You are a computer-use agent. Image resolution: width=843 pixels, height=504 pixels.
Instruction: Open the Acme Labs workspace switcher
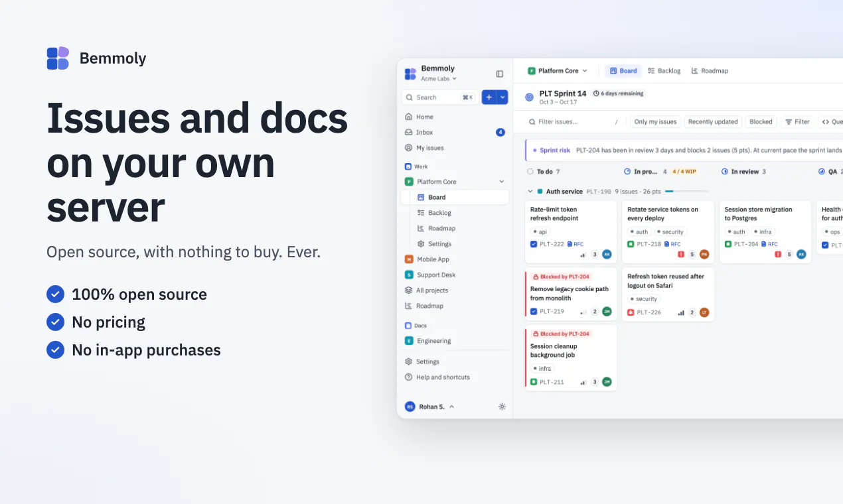point(439,79)
